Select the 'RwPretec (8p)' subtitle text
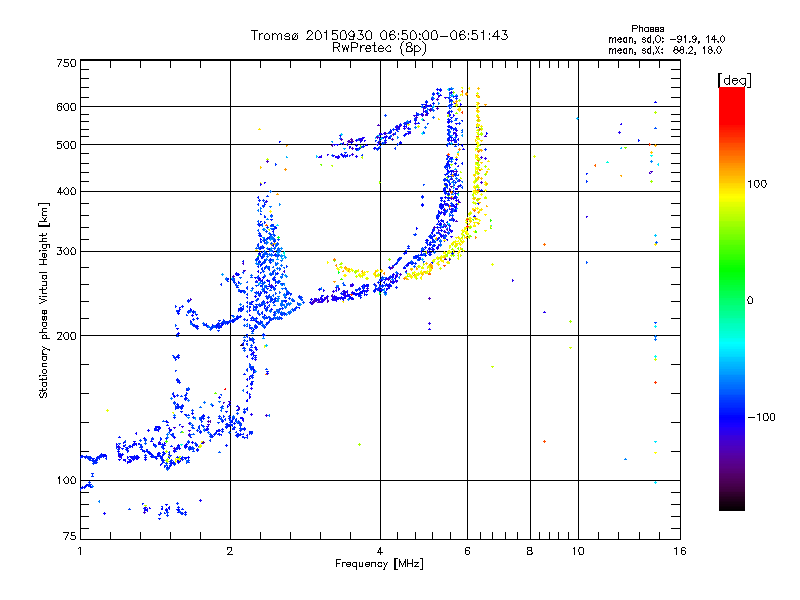This screenshot has width=800, height=600. (379, 48)
